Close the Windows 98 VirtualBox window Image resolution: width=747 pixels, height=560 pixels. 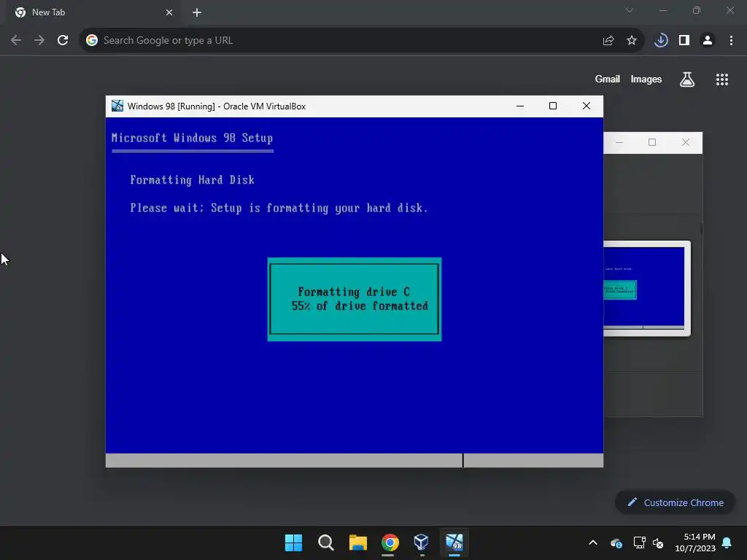coord(587,106)
